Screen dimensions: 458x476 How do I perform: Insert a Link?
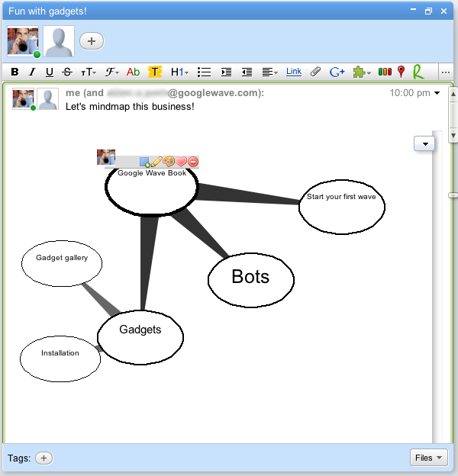pos(294,72)
